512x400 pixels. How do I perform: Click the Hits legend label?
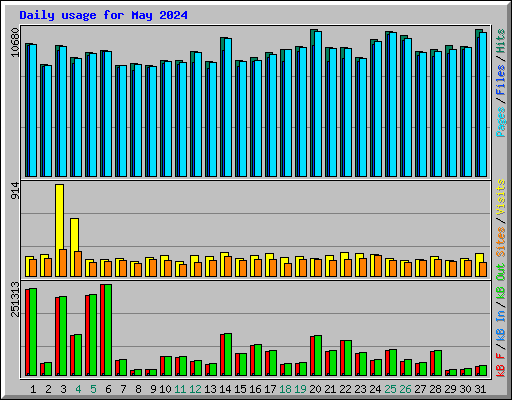coord(501,41)
